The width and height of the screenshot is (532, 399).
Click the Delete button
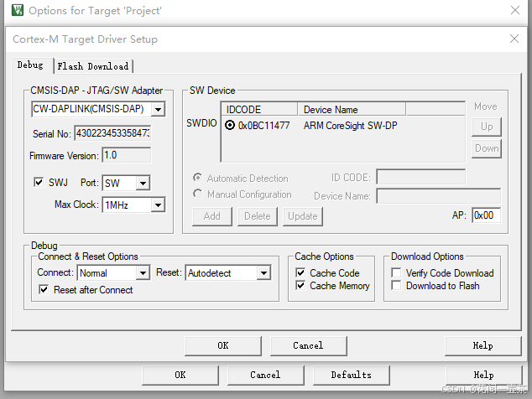pyautogui.click(x=257, y=216)
